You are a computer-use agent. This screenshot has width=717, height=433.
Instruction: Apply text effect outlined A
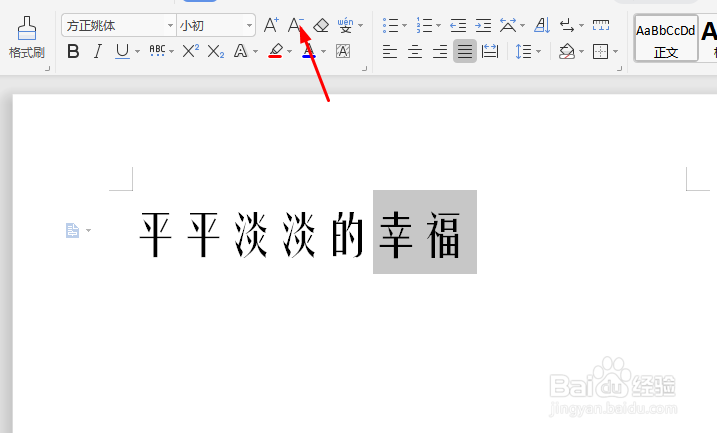coord(241,51)
